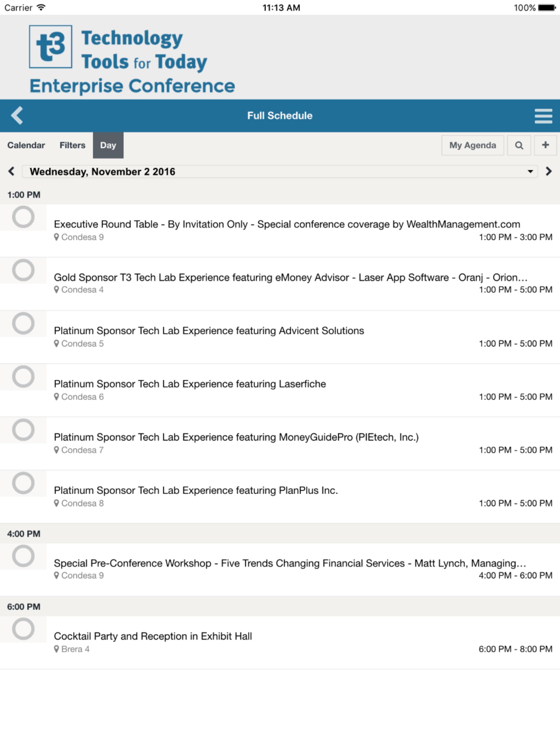Tap the Condesa 6 location text
The width and height of the screenshot is (560, 747).
pyautogui.click(x=82, y=397)
